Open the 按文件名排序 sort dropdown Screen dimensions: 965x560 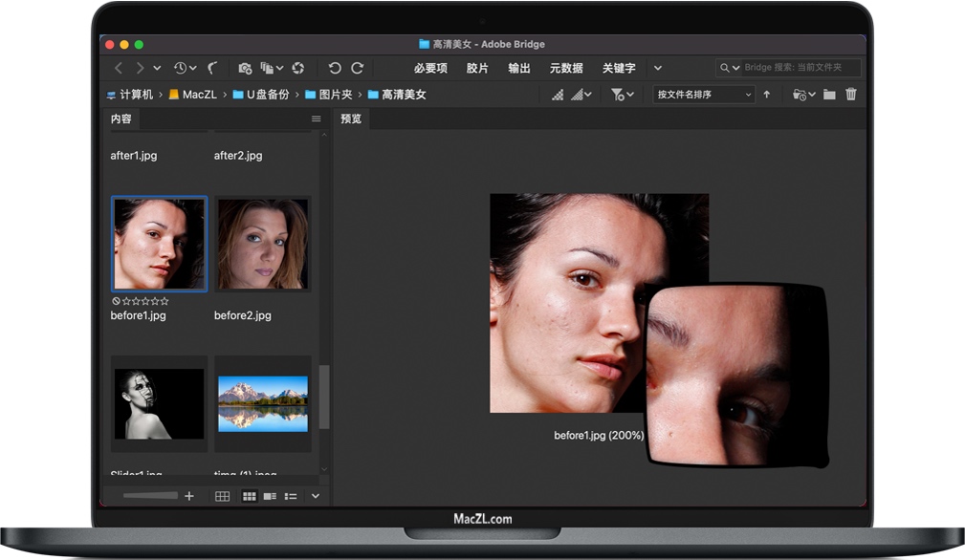point(703,95)
